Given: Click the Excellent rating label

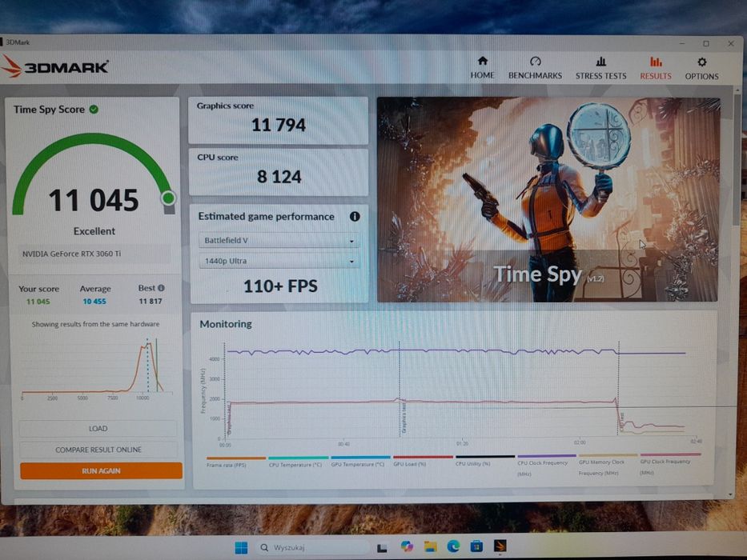Looking at the screenshot, I should [94, 231].
